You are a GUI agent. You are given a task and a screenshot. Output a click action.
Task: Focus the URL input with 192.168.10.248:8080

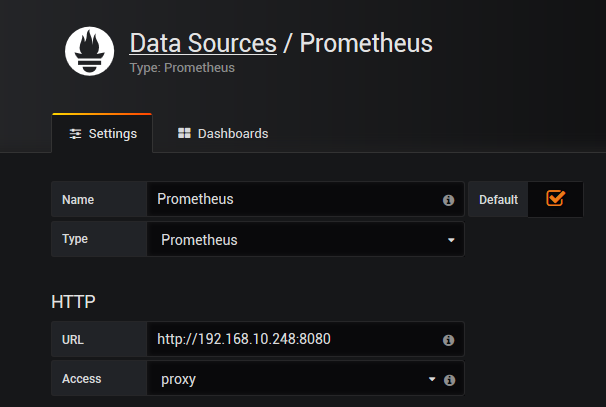tap(295, 339)
